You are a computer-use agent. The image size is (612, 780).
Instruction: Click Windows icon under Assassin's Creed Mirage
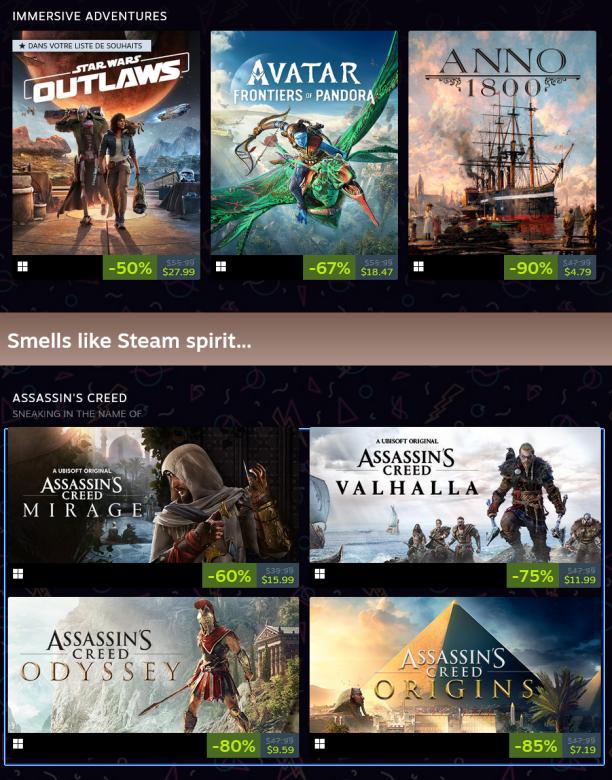tap(18, 574)
